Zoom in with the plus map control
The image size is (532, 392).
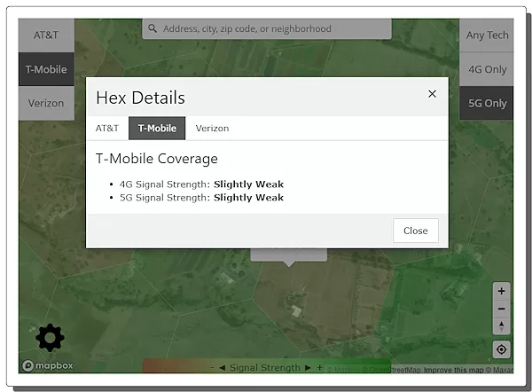point(502,291)
